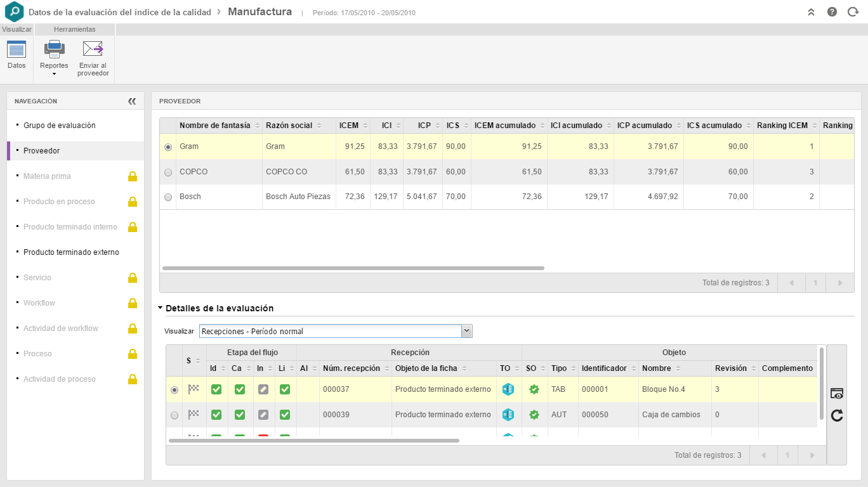Collapse the header with double-up arrows
Screen dimensions: 868x487
click(x=811, y=12)
